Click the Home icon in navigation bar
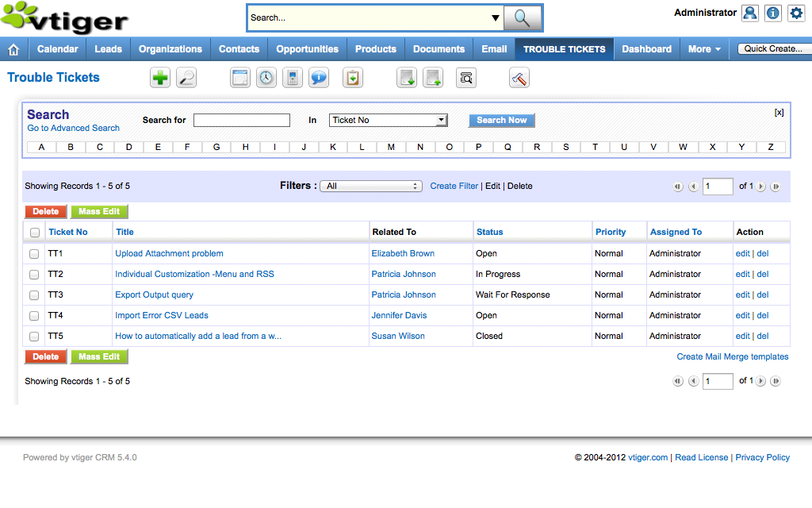812x508 pixels. tap(13, 49)
